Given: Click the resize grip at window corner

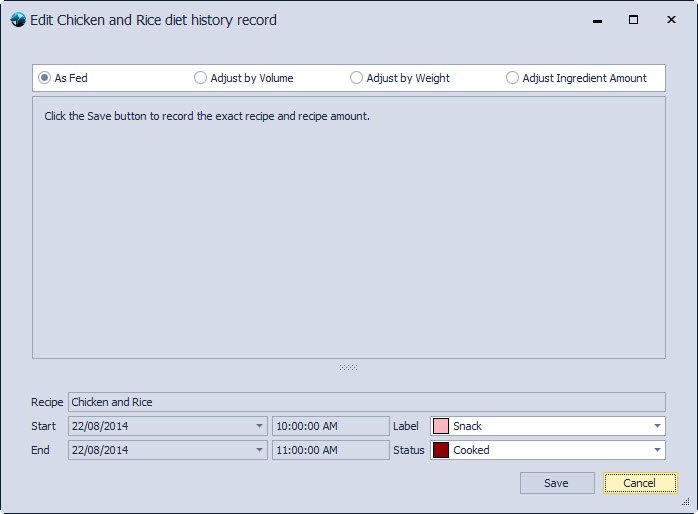Looking at the screenshot, I should point(686,503).
